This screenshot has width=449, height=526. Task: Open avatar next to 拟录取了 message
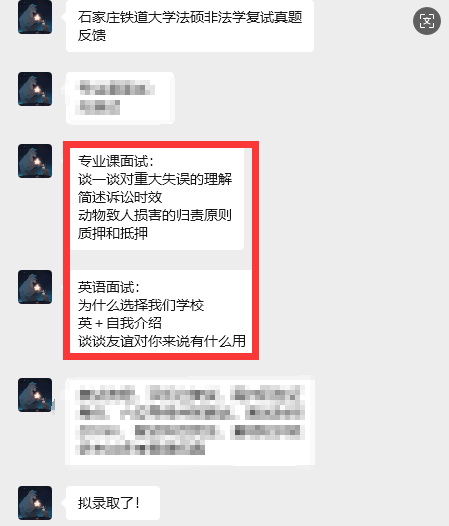click(x=35, y=503)
